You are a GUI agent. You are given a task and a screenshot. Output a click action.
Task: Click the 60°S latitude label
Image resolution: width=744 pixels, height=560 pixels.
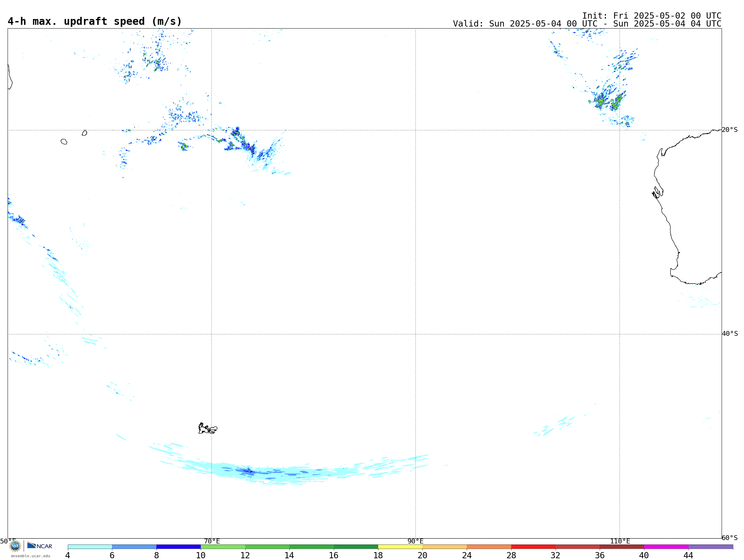click(730, 538)
